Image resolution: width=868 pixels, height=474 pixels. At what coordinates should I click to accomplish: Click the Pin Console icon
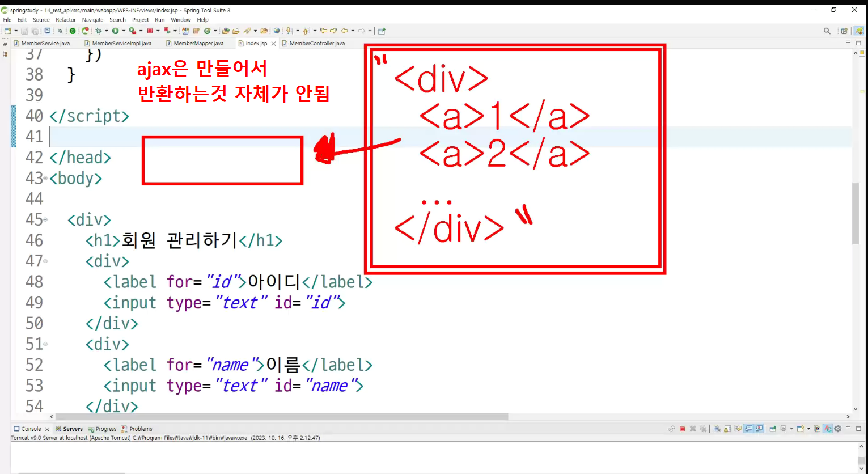tap(773, 429)
